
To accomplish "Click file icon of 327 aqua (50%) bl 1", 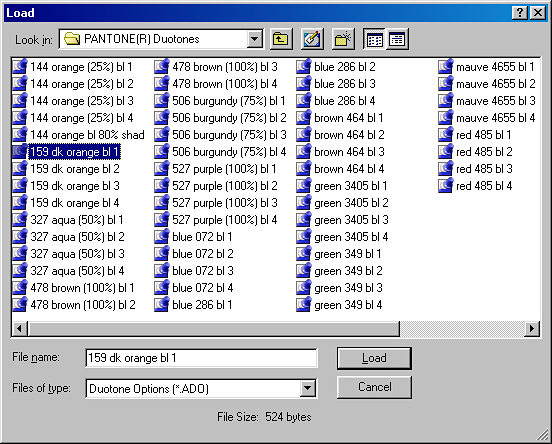I will click(20, 219).
